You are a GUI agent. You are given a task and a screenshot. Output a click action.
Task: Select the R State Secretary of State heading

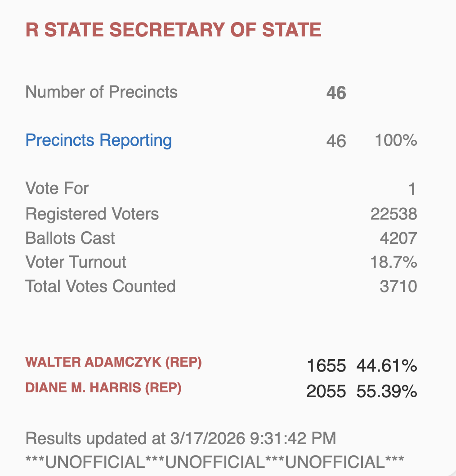click(x=173, y=30)
